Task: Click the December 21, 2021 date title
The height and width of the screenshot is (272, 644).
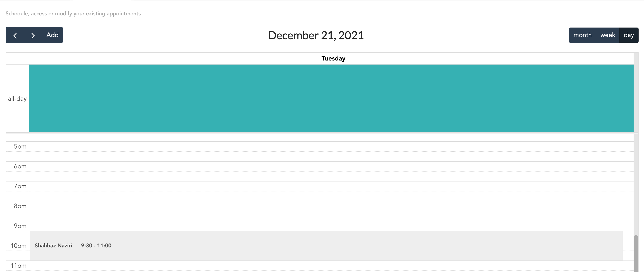Action: (x=316, y=35)
